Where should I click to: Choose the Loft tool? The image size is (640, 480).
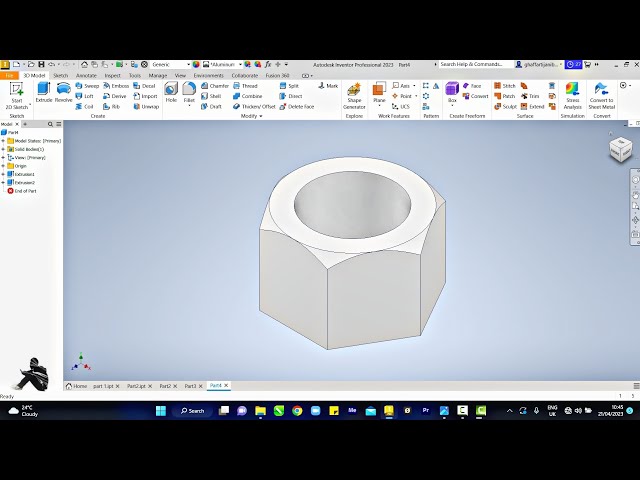(84, 96)
